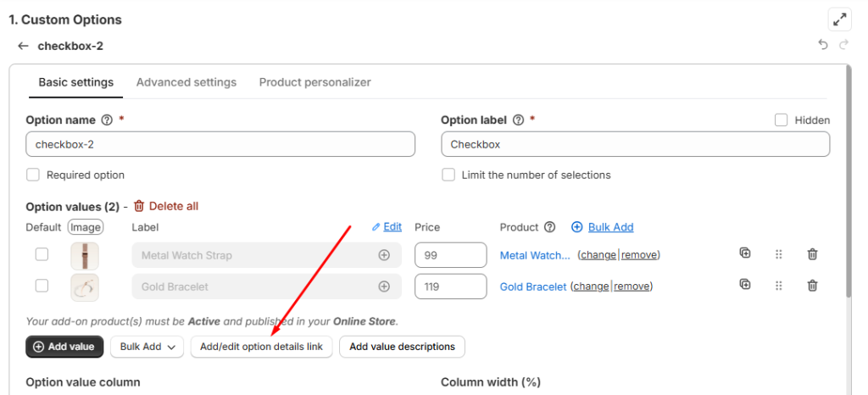Click drag handle on Metal Watch Strap row
868x395 pixels.
pyautogui.click(x=778, y=254)
